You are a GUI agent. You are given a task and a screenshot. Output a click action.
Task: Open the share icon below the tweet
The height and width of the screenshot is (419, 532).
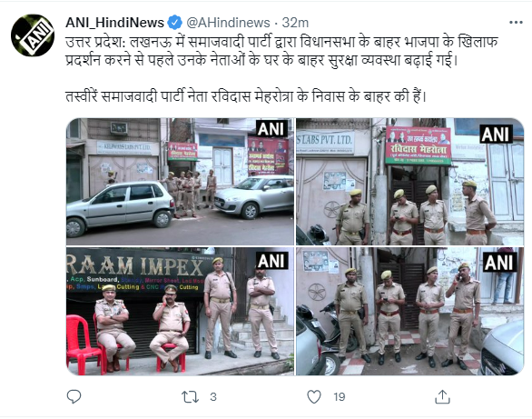[x=442, y=396]
